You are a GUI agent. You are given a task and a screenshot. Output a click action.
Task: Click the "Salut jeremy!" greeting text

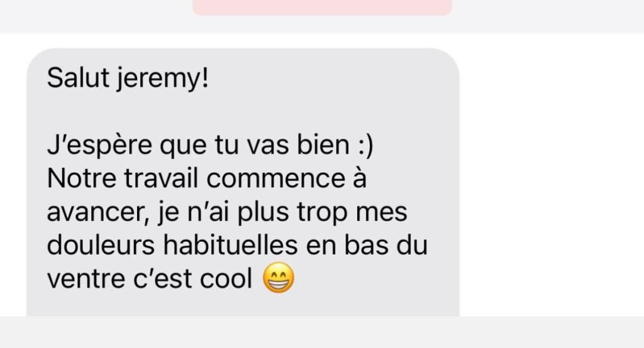click(128, 77)
